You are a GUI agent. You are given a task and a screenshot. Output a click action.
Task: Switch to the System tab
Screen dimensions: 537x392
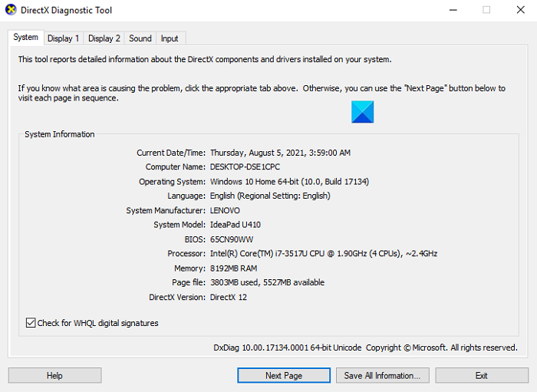pos(25,37)
